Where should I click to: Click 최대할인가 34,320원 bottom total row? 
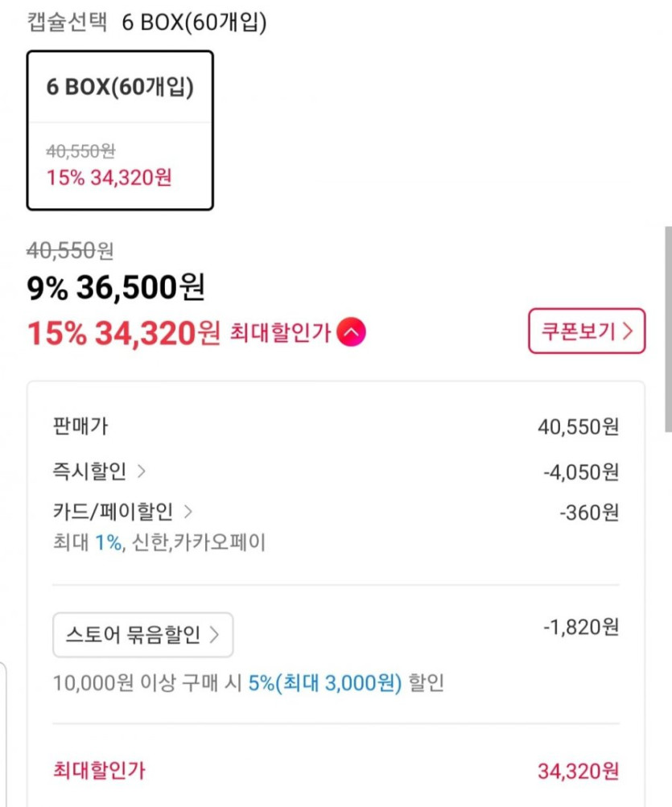point(335,771)
